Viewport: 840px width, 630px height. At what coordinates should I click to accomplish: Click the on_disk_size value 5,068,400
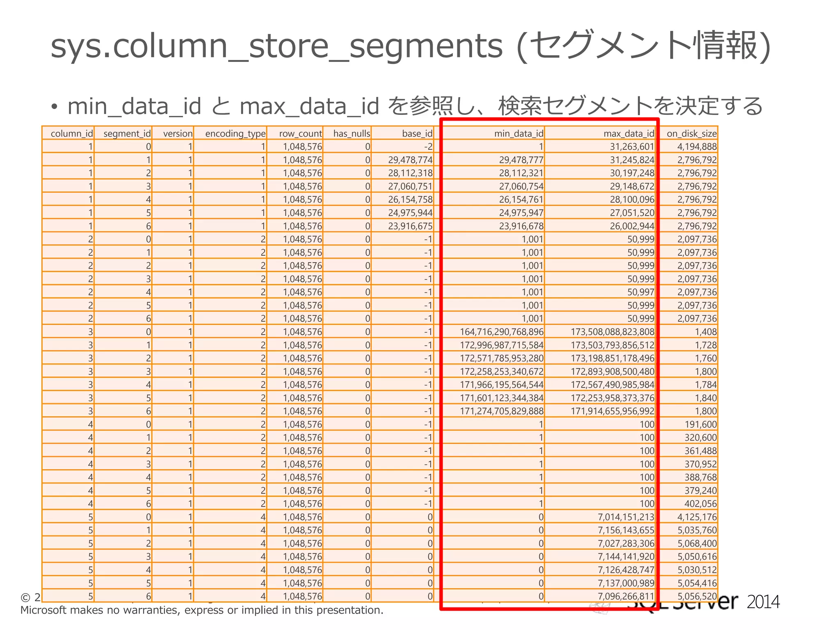(697, 543)
